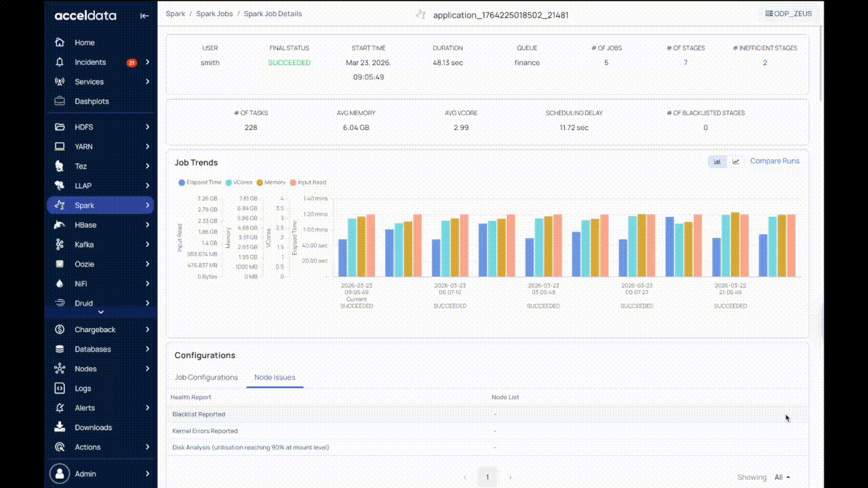Switch Job Trends to line chart view
The width and height of the screenshot is (868, 488).
tap(736, 161)
